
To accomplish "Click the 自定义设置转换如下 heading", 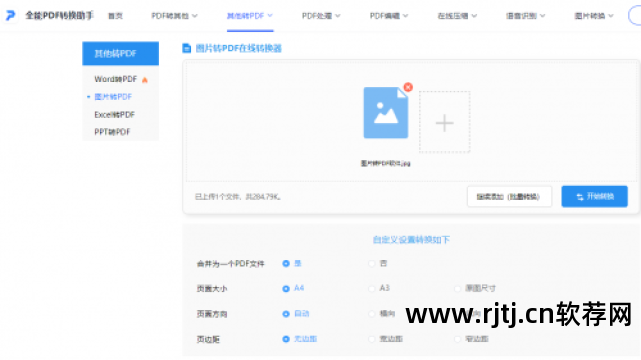I will click(x=411, y=240).
